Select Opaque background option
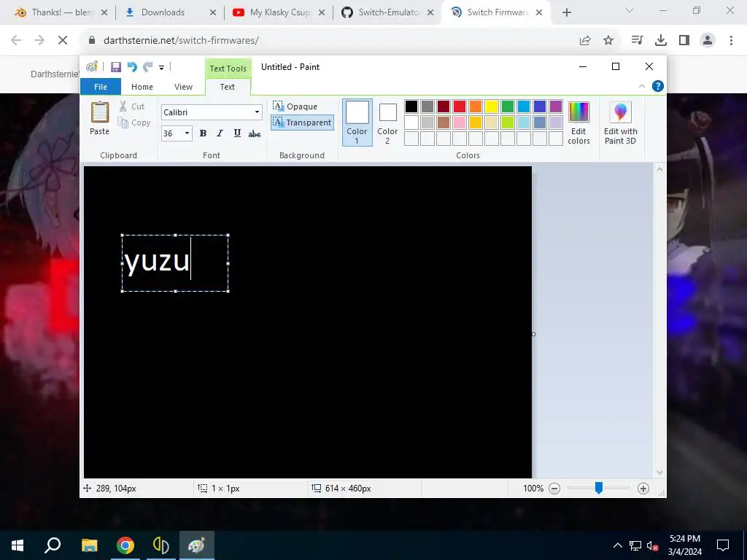This screenshot has height=560, width=747. [295, 106]
